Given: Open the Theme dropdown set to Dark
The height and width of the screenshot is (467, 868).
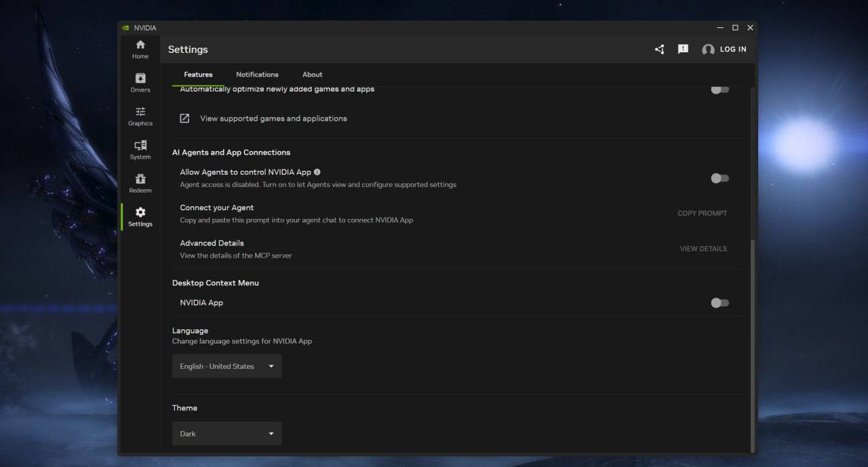Looking at the screenshot, I should click(227, 434).
